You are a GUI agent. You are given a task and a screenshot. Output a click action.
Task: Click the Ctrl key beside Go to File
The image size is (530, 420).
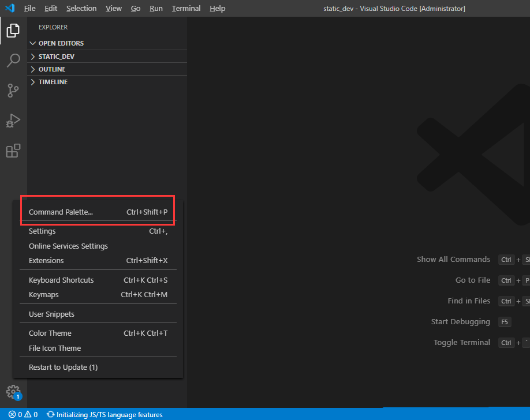506,280
